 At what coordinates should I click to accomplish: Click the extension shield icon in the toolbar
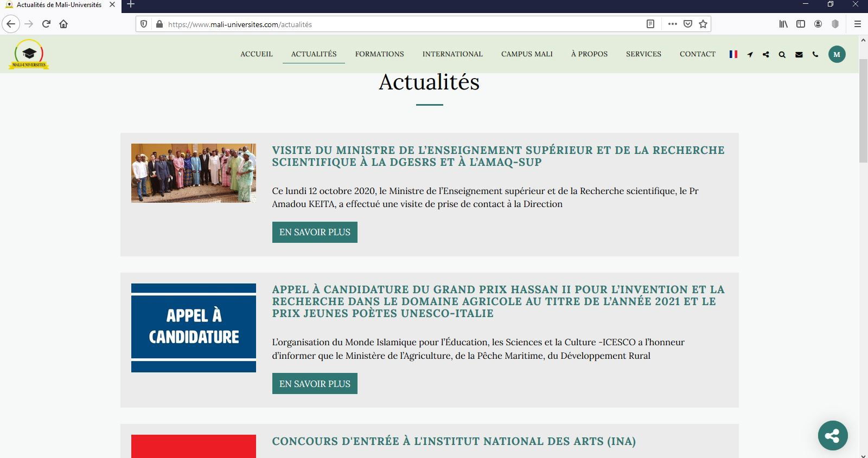pos(835,24)
